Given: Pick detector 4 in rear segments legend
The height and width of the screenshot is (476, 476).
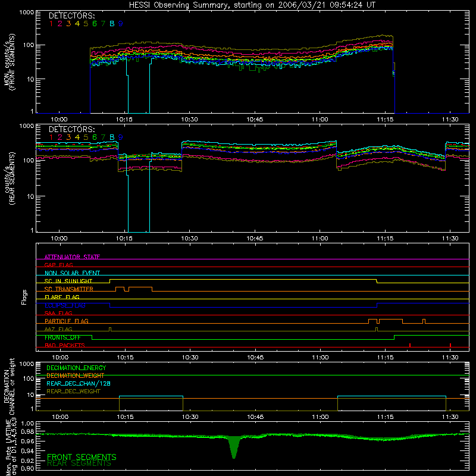Looking at the screenshot, I should coord(77,137).
